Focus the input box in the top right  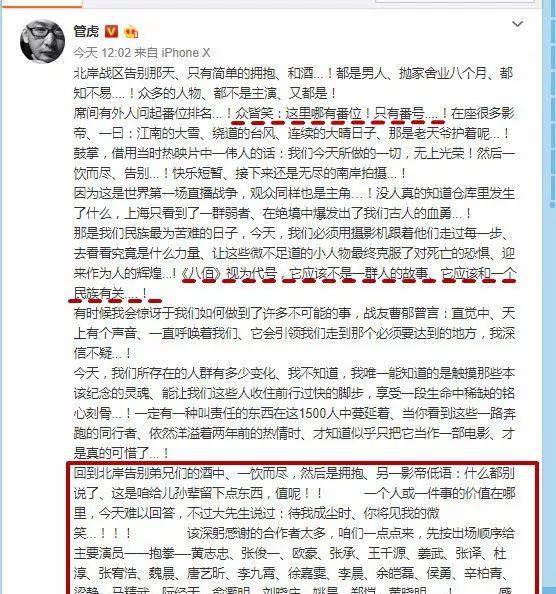click(454, 1)
